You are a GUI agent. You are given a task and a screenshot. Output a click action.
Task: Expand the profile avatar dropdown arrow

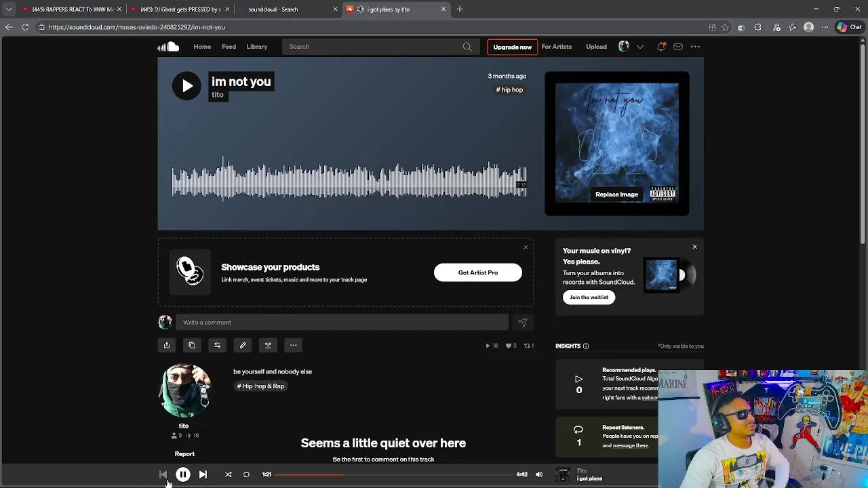point(639,47)
